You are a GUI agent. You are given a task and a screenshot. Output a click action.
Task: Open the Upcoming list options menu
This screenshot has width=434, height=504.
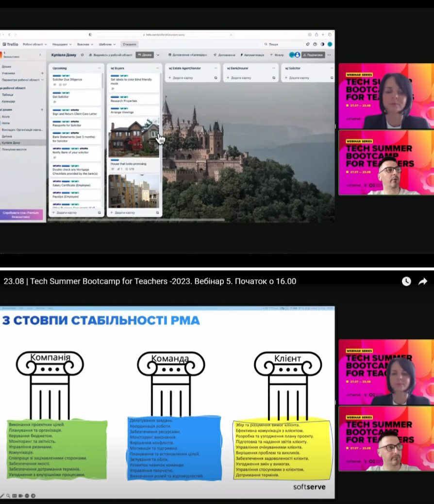tap(99, 68)
